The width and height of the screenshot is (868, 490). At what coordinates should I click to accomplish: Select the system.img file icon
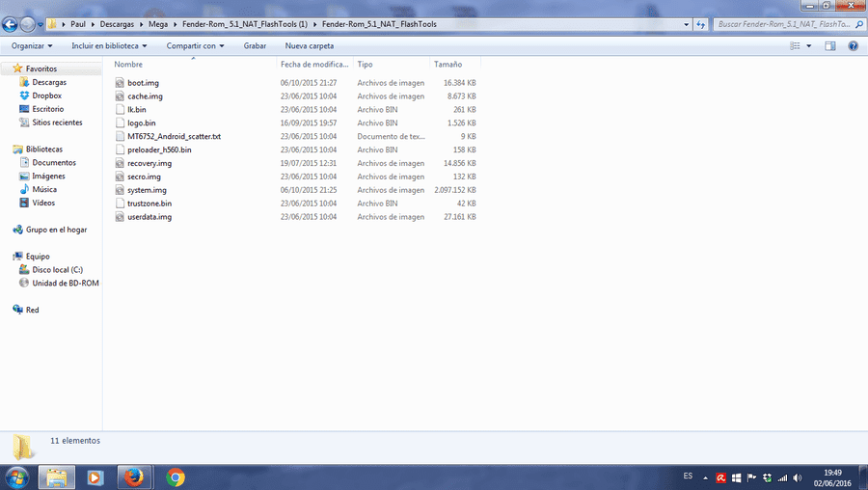(121, 190)
